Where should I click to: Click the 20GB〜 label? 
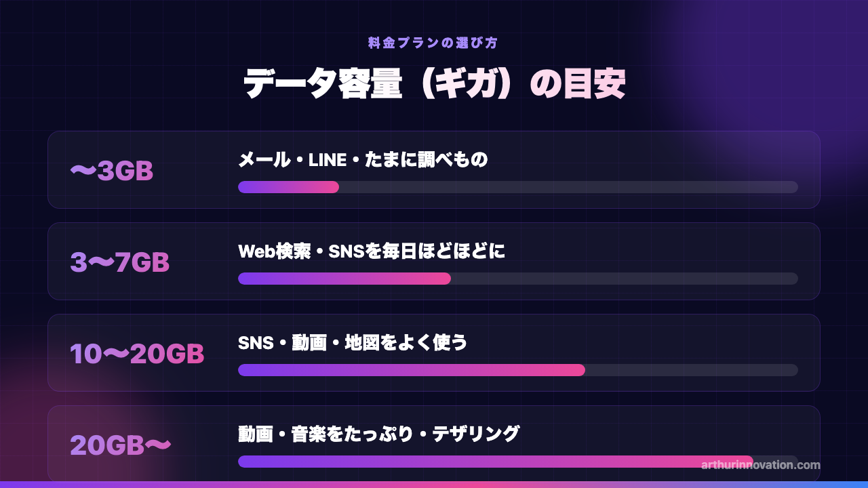tap(121, 445)
